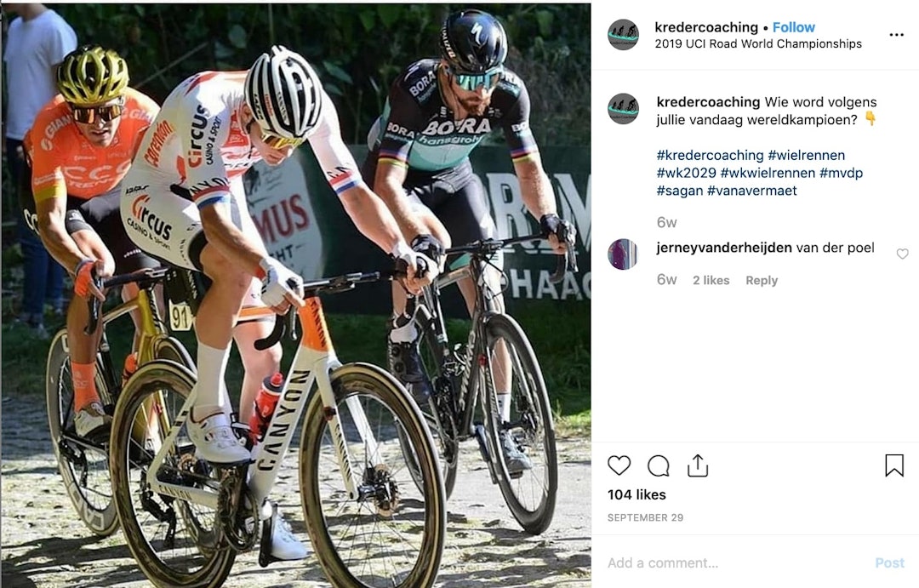Open kredercoaching avatar beside caption

click(623, 109)
